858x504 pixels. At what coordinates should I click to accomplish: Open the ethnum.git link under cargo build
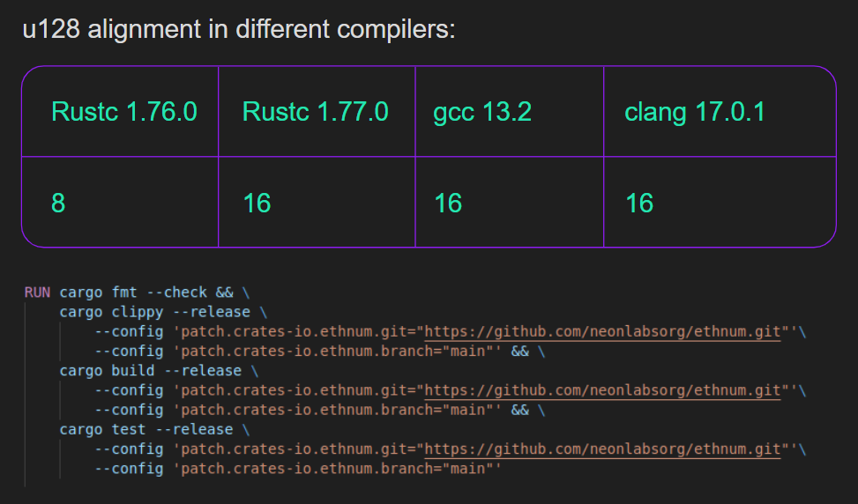(602, 391)
